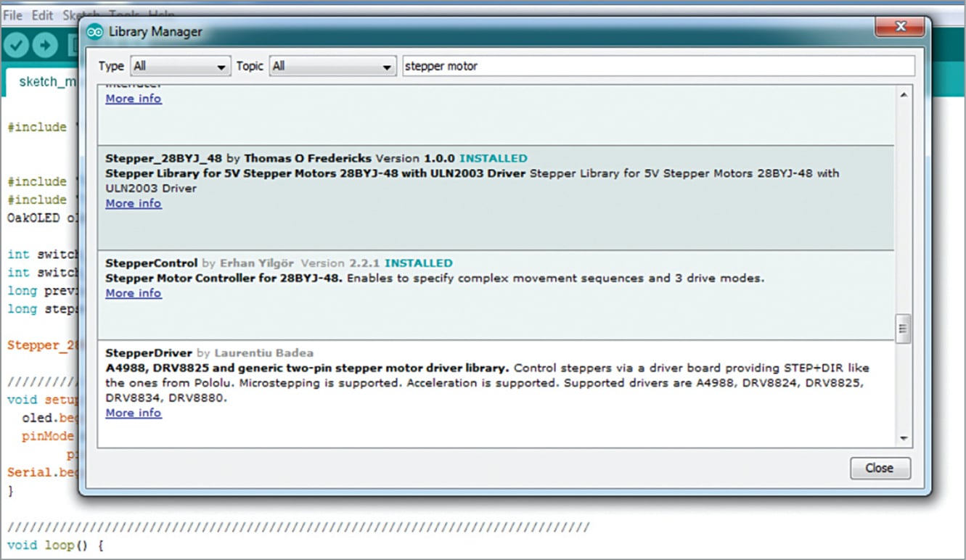Open the Topic filter dropdown
This screenshot has width=966, height=560.
[x=332, y=66]
